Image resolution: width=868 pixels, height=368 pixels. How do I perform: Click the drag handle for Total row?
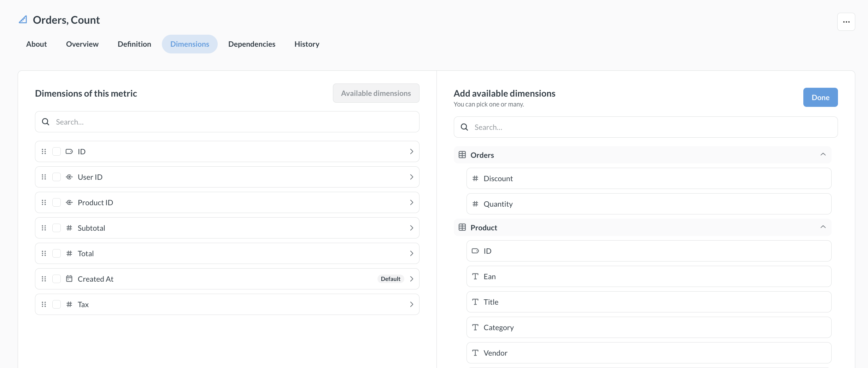[44, 253]
